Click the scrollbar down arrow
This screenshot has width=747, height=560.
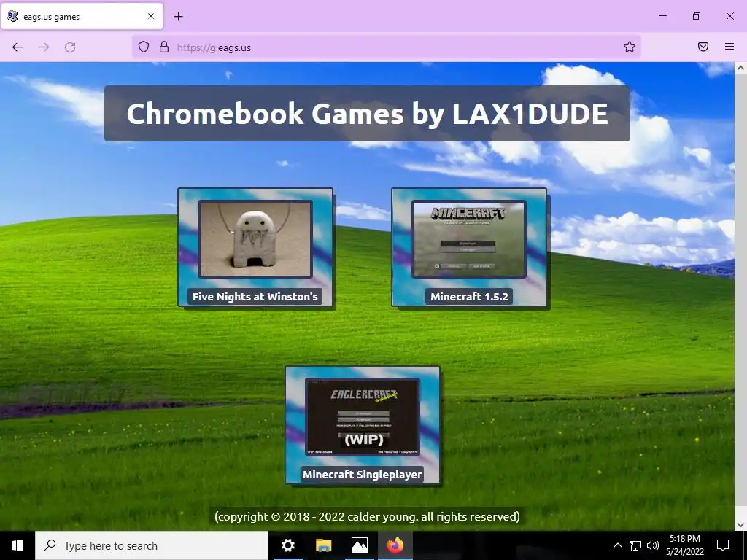(x=740, y=525)
